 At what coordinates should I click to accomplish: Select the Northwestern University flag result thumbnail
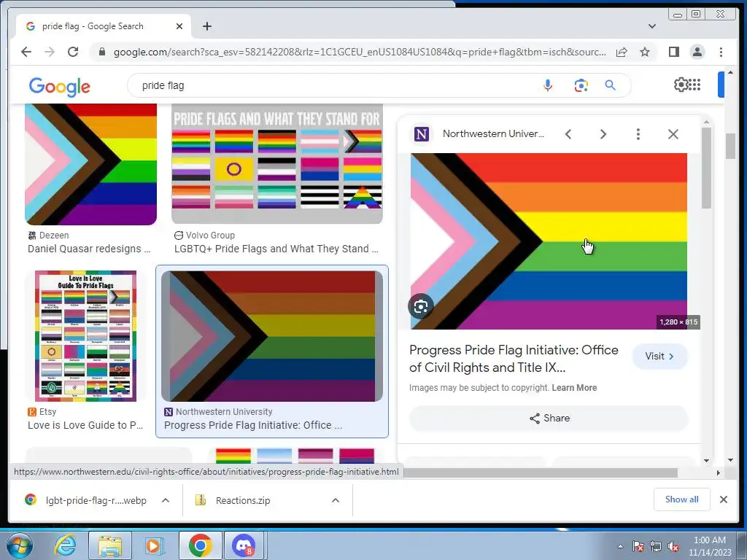pos(272,336)
